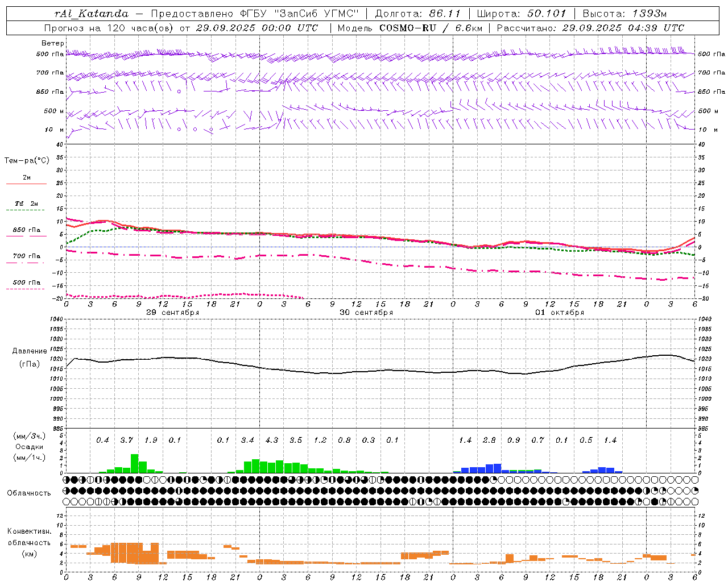Select the date label 01 октября

click(560, 312)
